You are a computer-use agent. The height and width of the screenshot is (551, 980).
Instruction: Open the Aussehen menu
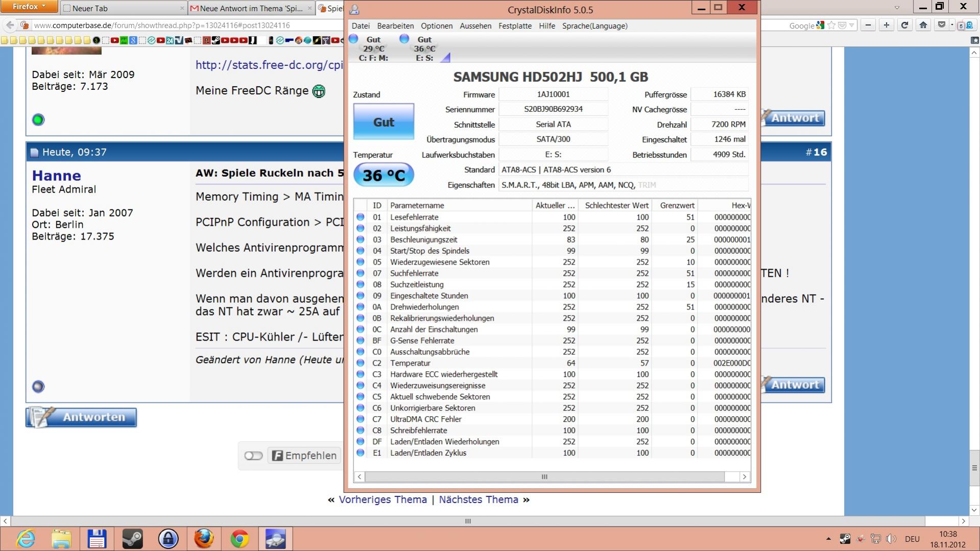point(475,26)
